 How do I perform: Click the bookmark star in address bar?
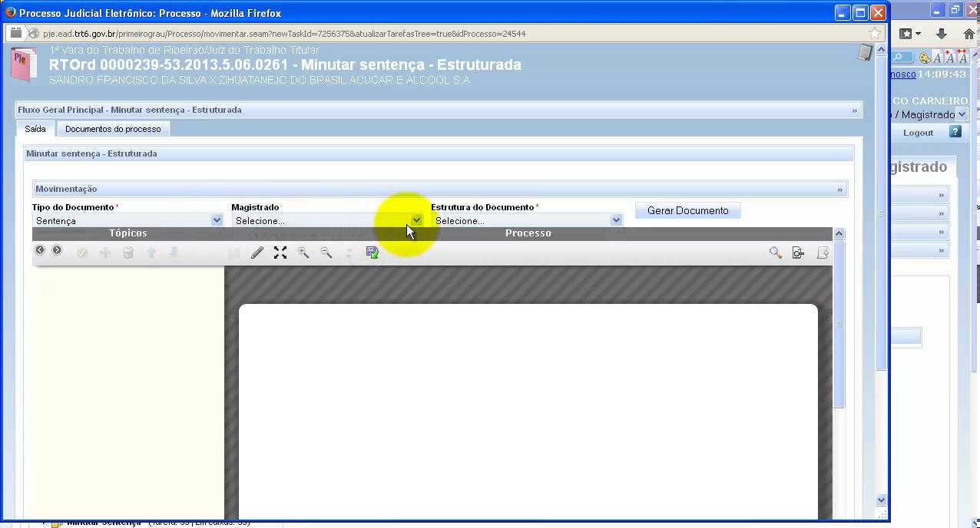coord(875,33)
